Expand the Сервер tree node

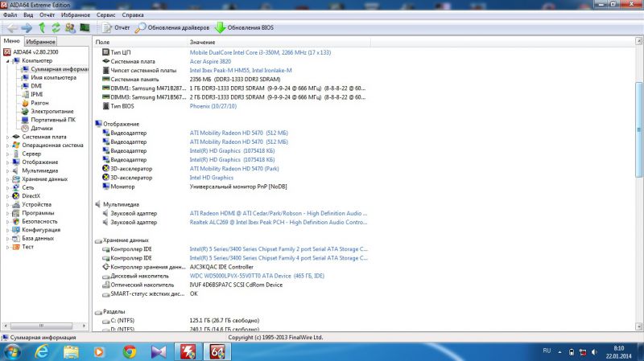[7, 154]
